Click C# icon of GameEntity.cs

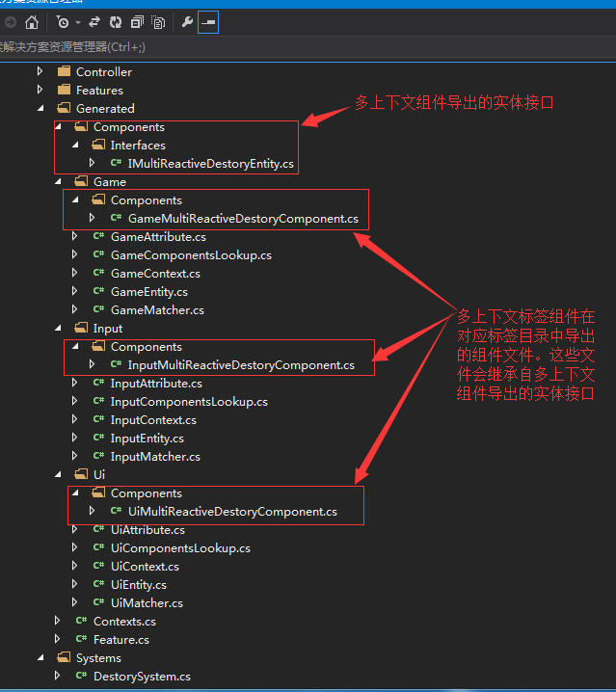tap(98, 291)
